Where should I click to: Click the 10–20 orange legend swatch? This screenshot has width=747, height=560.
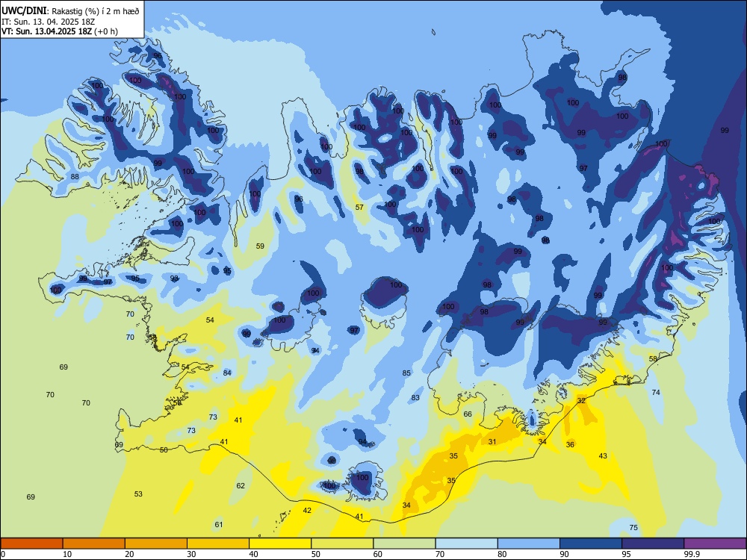94,544
